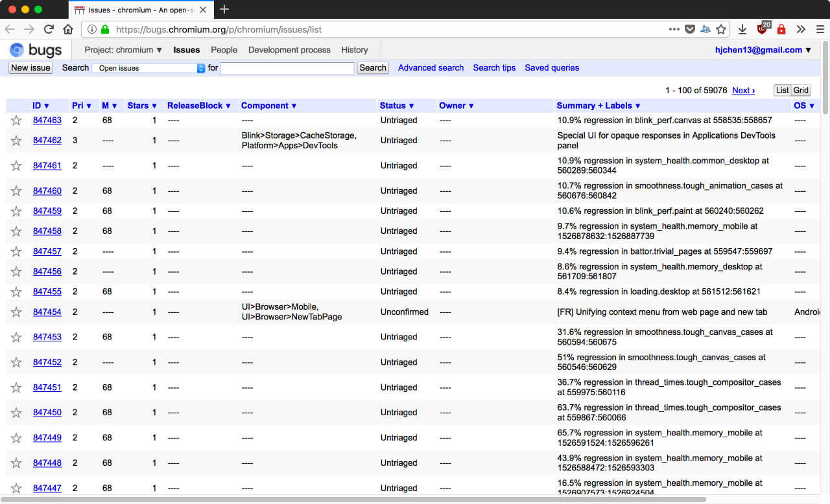Star issue 847454 about context menus
Viewport: 830px width, 504px height.
click(16, 312)
